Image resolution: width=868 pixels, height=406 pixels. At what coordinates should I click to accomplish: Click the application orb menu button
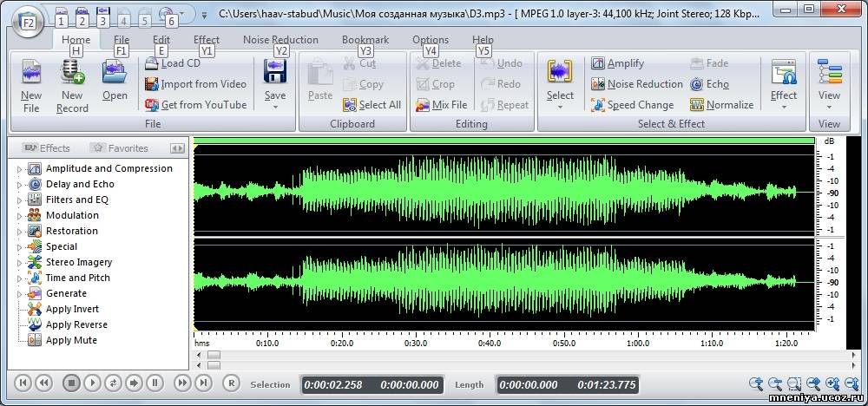[27, 22]
